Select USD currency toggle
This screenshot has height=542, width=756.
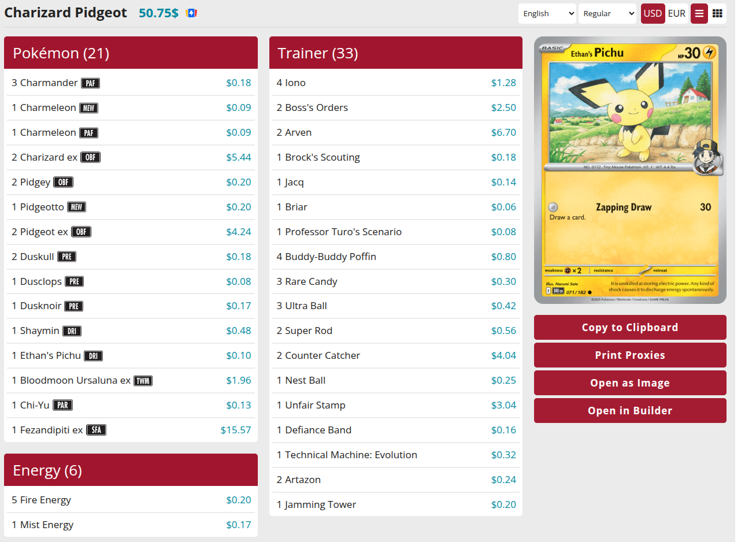click(x=653, y=13)
